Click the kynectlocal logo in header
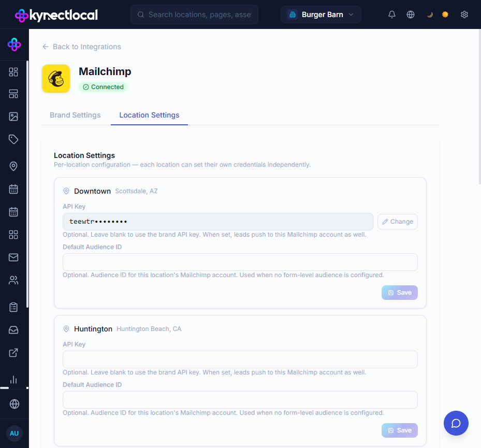 (56, 15)
